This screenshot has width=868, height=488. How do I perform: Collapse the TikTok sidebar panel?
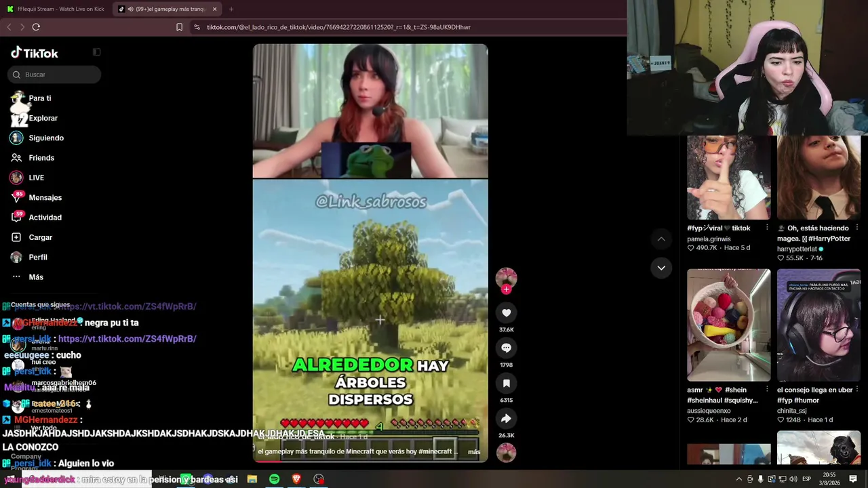[x=97, y=52]
